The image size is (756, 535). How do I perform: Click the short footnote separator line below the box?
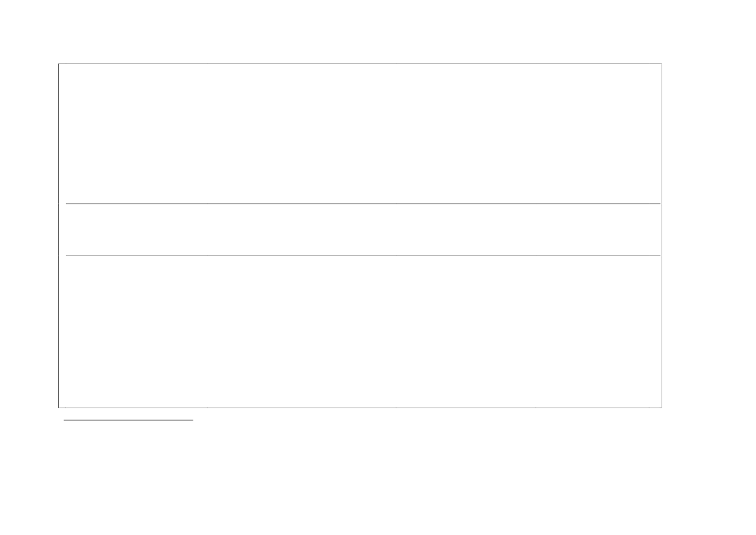(129, 420)
